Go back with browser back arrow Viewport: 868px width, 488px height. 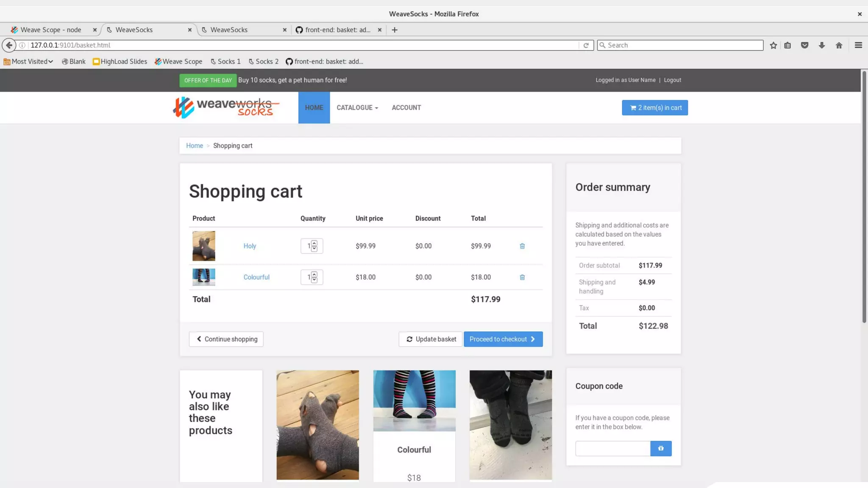tap(9, 45)
